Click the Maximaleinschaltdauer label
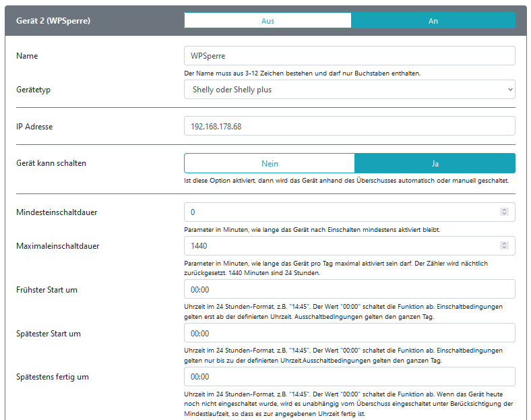The width and height of the screenshot is (531, 420). pos(57,246)
